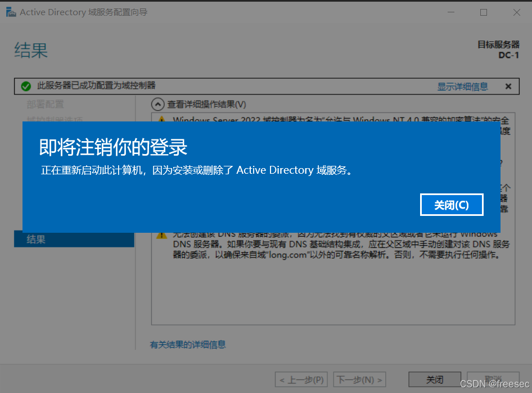Close the wizard window with title bar X

[516, 12]
